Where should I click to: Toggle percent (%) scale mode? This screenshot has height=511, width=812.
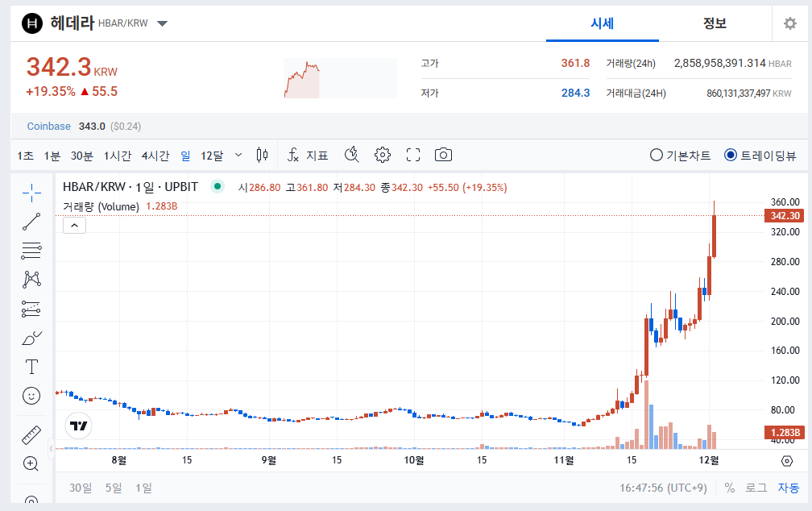coord(730,488)
